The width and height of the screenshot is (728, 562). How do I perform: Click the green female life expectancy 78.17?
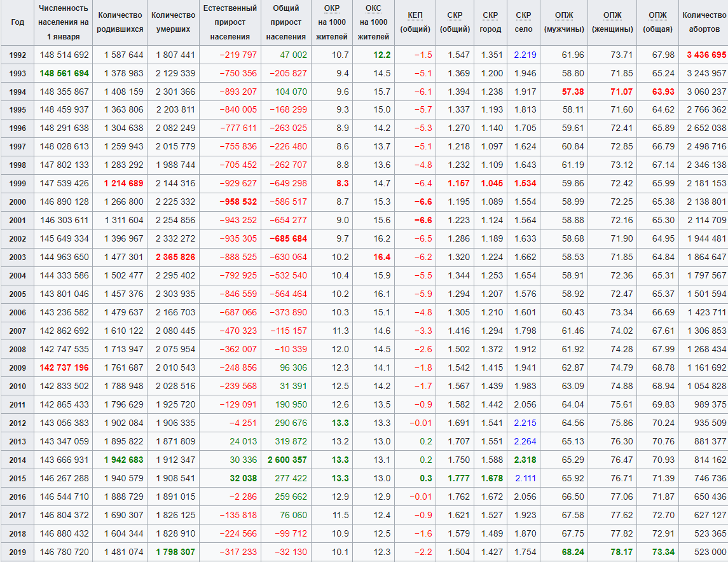pyautogui.click(x=622, y=552)
